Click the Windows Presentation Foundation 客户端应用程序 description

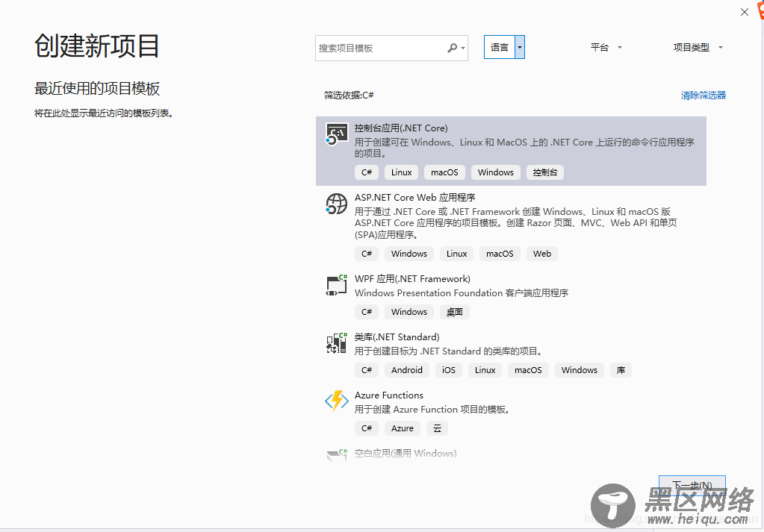tap(462, 293)
